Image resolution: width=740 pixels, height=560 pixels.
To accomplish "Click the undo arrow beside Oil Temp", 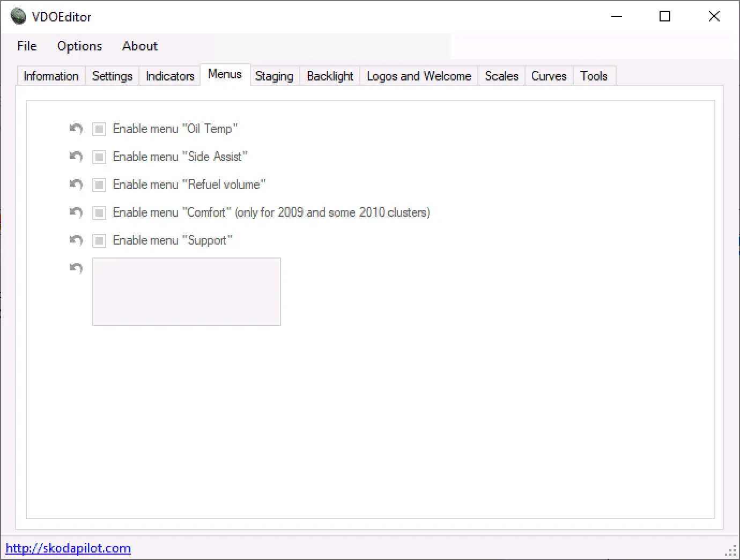I will click(x=76, y=129).
